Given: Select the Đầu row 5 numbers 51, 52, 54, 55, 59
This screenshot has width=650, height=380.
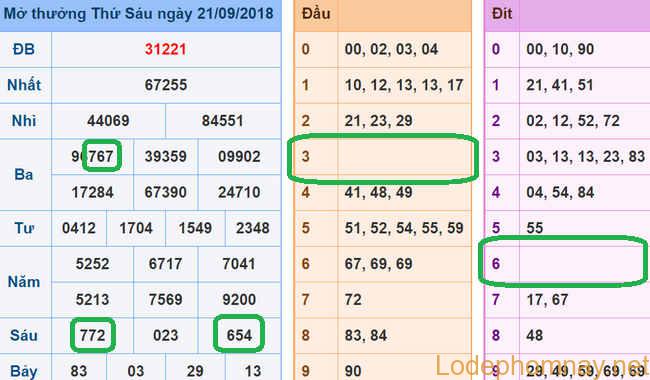Looking at the screenshot, I should [x=404, y=228].
